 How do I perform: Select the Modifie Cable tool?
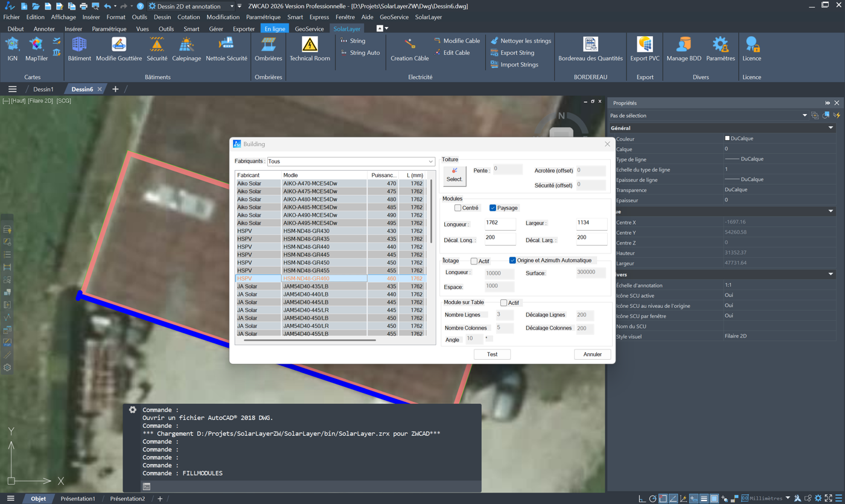457,41
